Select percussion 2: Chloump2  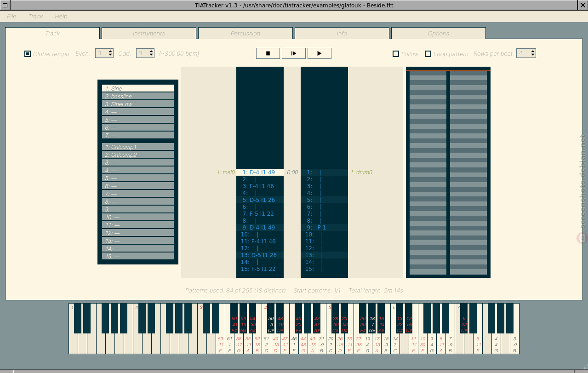[138, 155]
